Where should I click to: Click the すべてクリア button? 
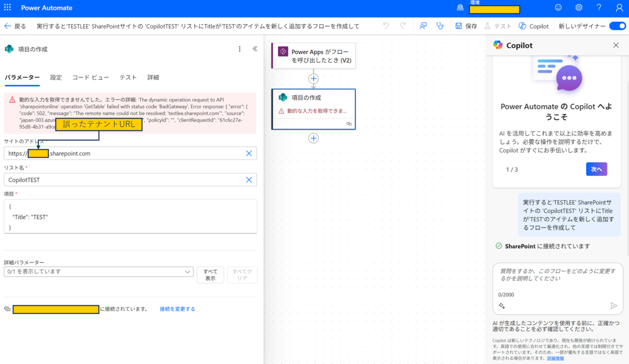[x=242, y=275]
